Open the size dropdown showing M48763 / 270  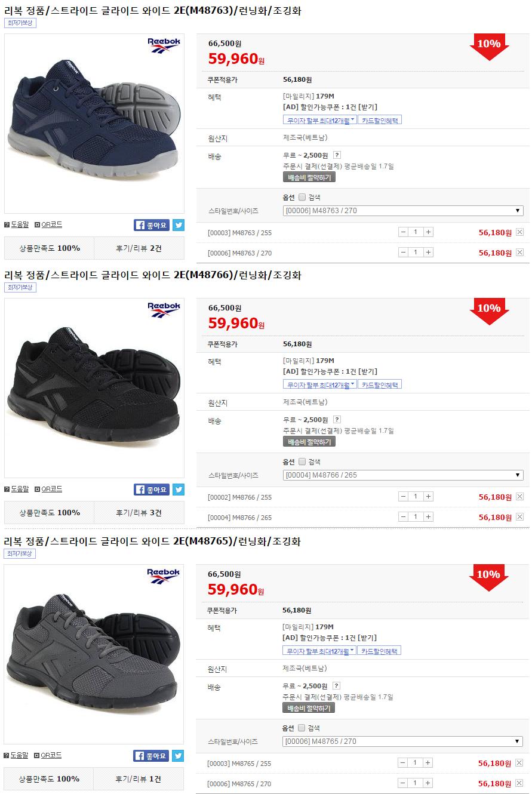[403, 211]
